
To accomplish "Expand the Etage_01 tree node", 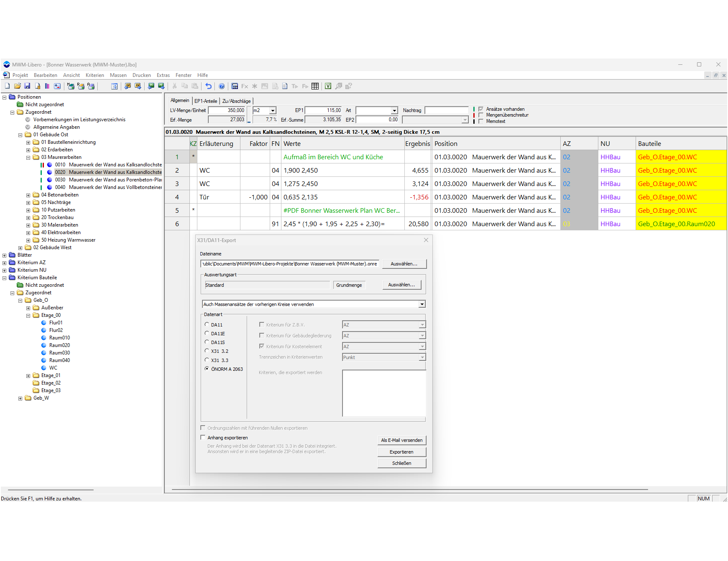I will [28, 376].
